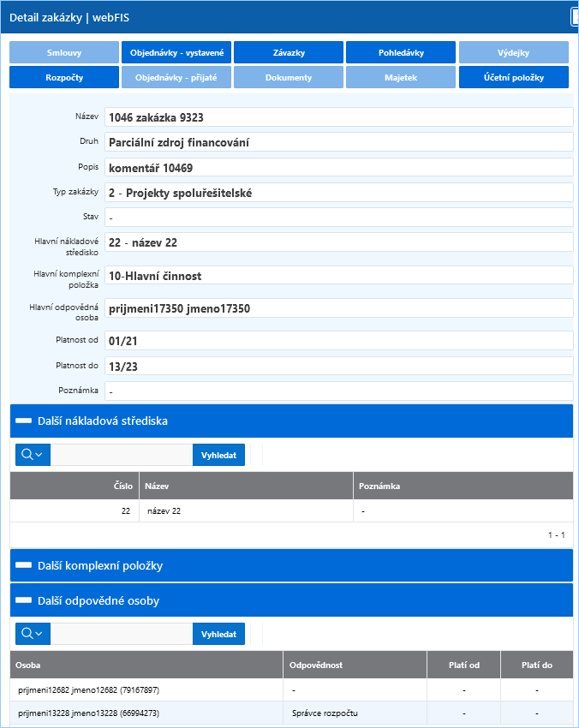Click Hlavní nákladové středisko field

(339, 242)
